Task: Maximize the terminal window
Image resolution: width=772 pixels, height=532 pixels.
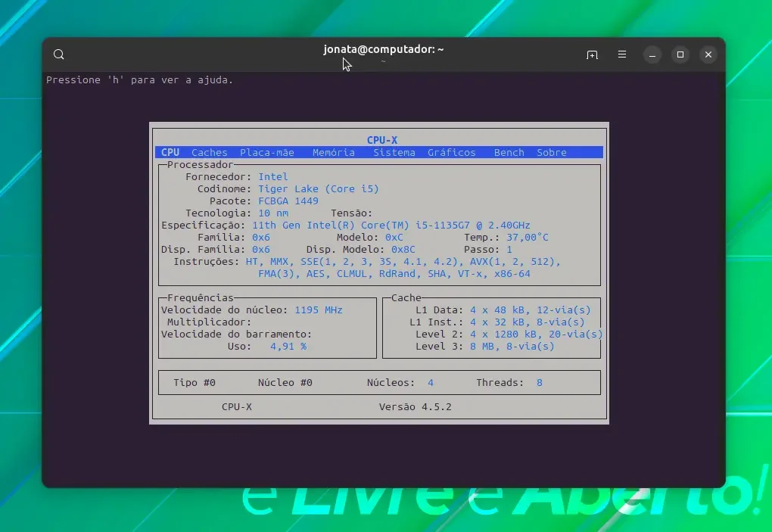Action: pyautogui.click(x=680, y=54)
